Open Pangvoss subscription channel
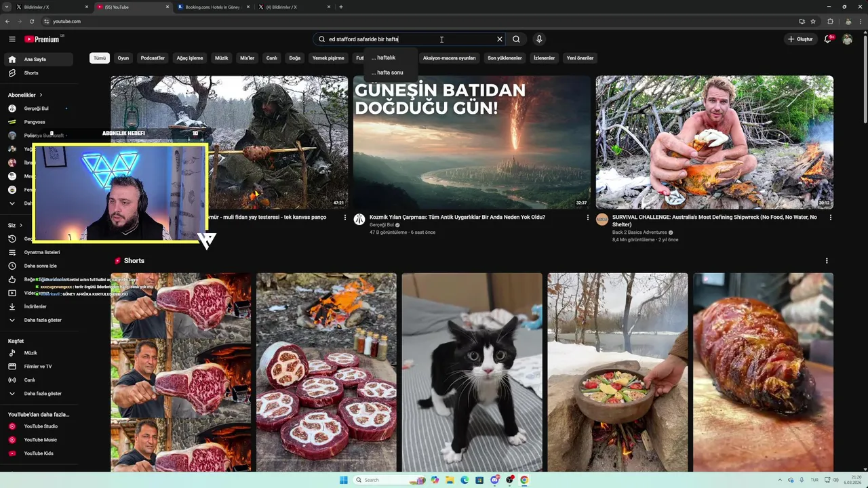Viewport: 868px width, 488px height. click(39, 122)
